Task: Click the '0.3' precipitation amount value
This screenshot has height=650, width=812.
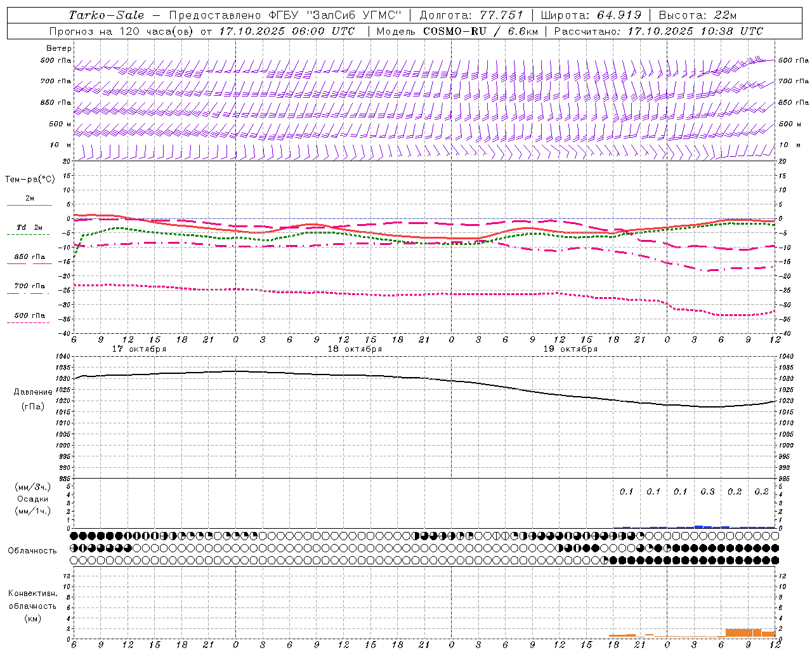Action: (707, 492)
